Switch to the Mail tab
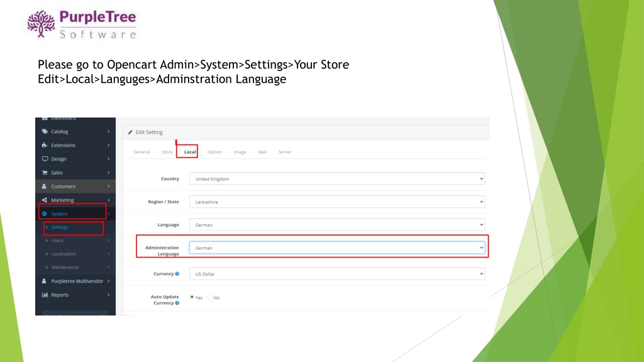The image size is (644, 362). (262, 152)
